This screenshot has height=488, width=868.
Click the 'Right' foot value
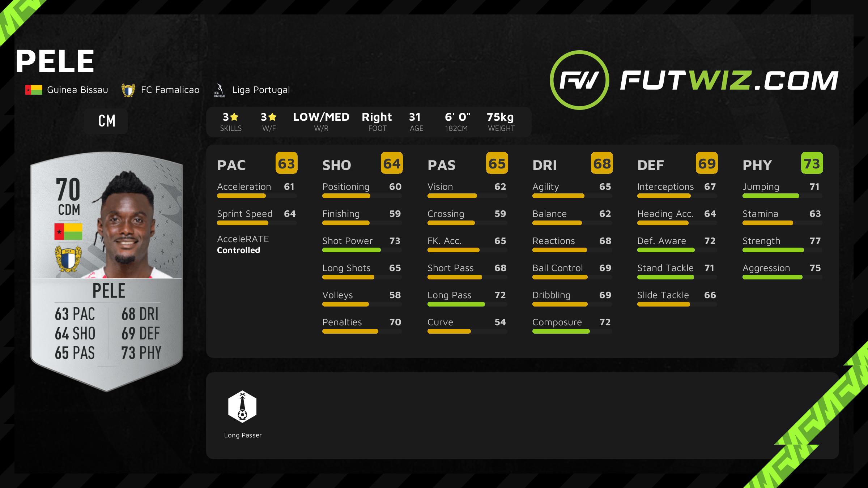[377, 117]
